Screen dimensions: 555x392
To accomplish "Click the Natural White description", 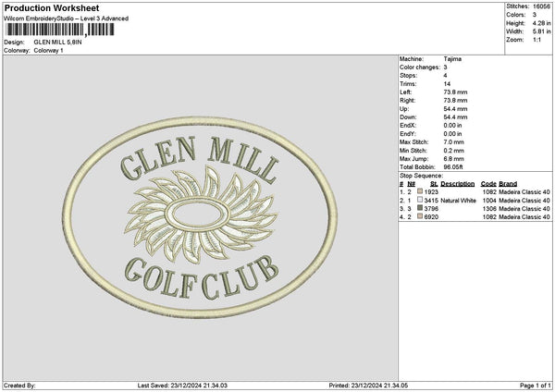I will [459, 201].
